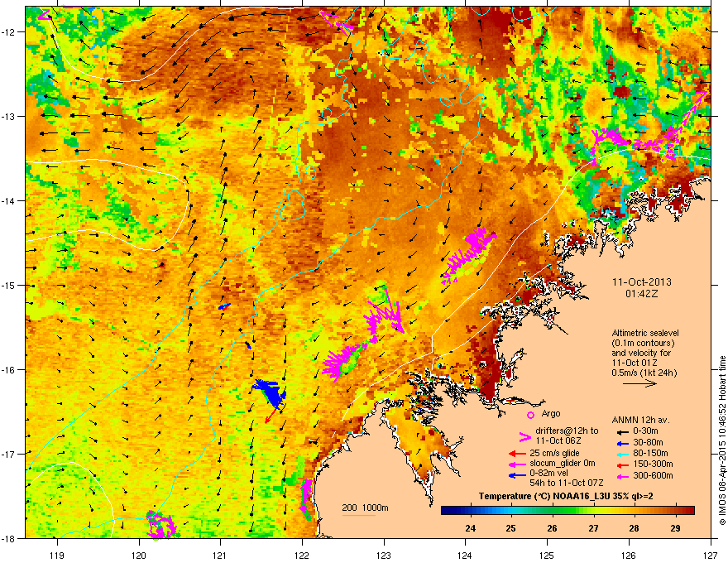Click the latitude axis label '-15'
The image size is (728, 563).
(8, 285)
